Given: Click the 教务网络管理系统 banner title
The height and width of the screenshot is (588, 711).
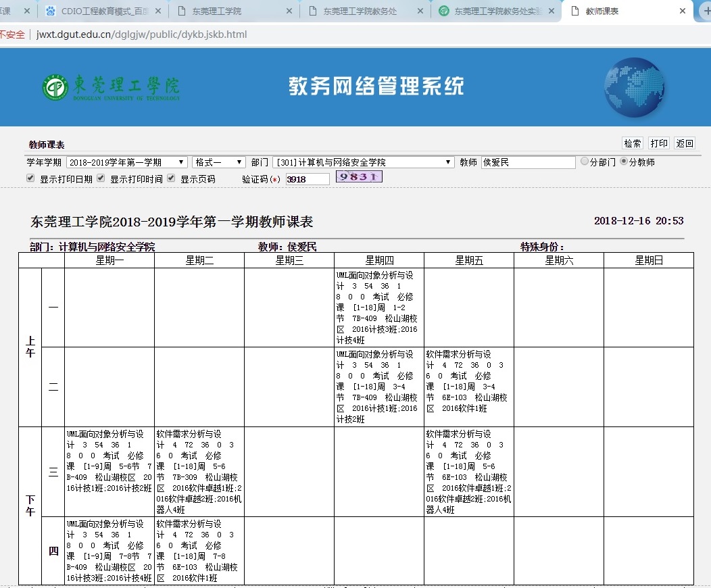Looking at the screenshot, I should coord(376,86).
